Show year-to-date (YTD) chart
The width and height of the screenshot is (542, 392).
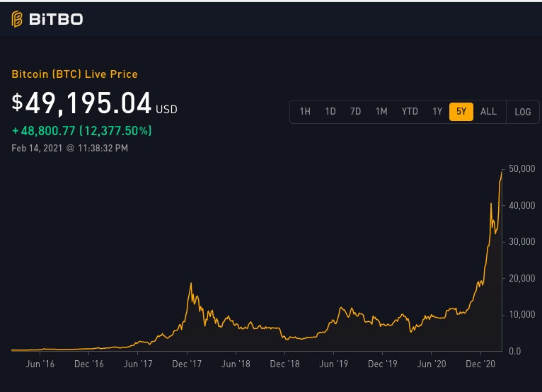(x=410, y=112)
